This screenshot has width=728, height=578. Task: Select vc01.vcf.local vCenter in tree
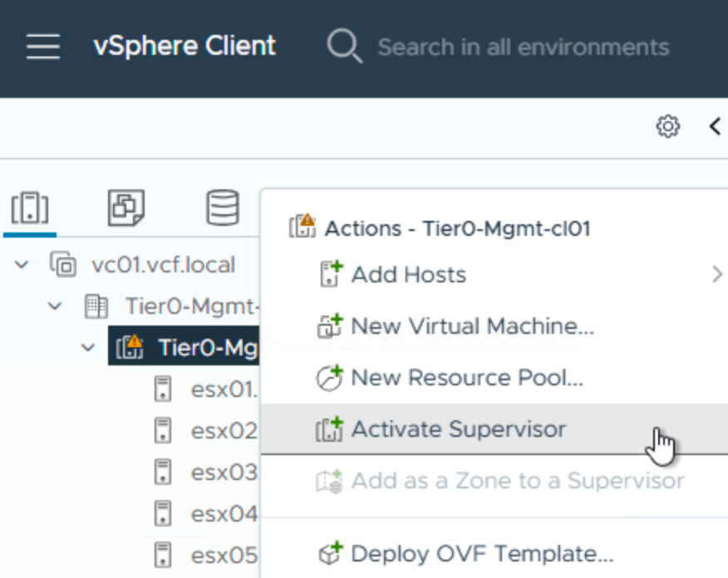[x=163, y=265]
